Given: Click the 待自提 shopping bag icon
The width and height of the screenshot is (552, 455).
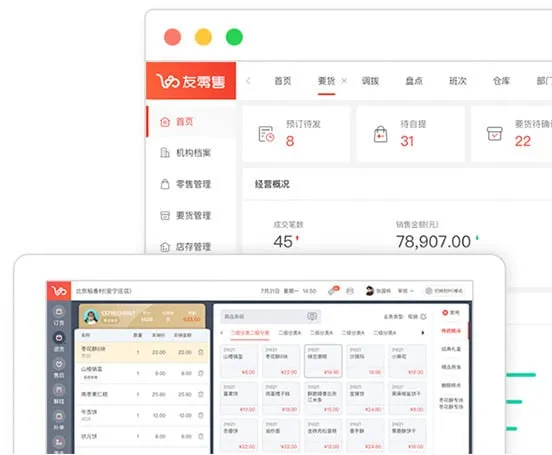Looking at the screenshot, I should 381,134.
